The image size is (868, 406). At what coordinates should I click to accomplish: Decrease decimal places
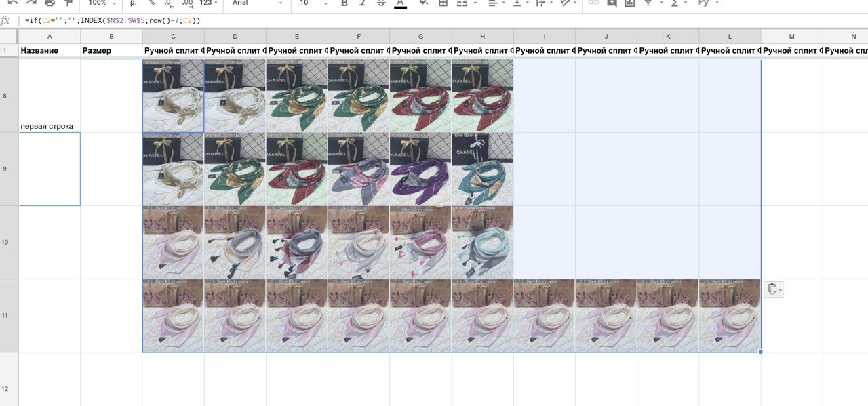point(167,3)
